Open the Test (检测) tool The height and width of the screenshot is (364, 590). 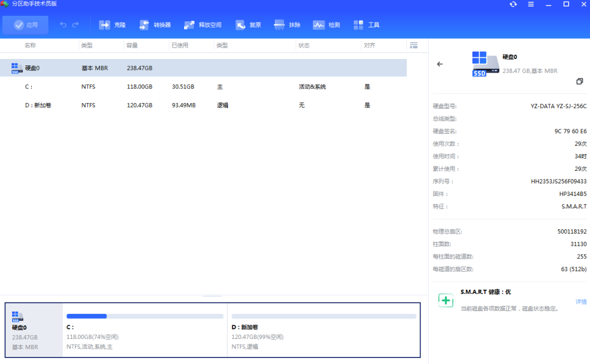319,25
